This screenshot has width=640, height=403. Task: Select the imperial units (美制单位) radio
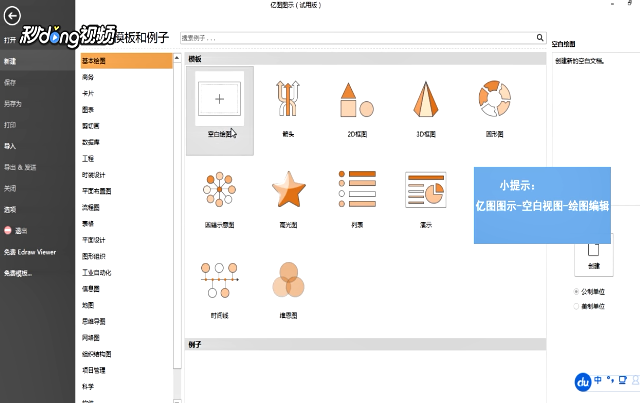[576, 306]
